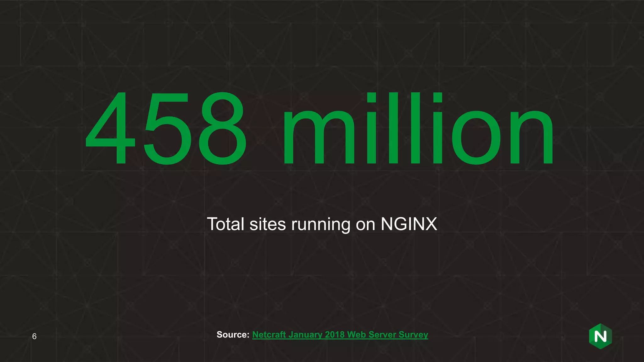Image resolution: width=644 pixels, height=362 pixels.
Task: Open the Netcraft January 2018 Web Server Survey link
Action: pyautogui.click(x=340, y=335)
